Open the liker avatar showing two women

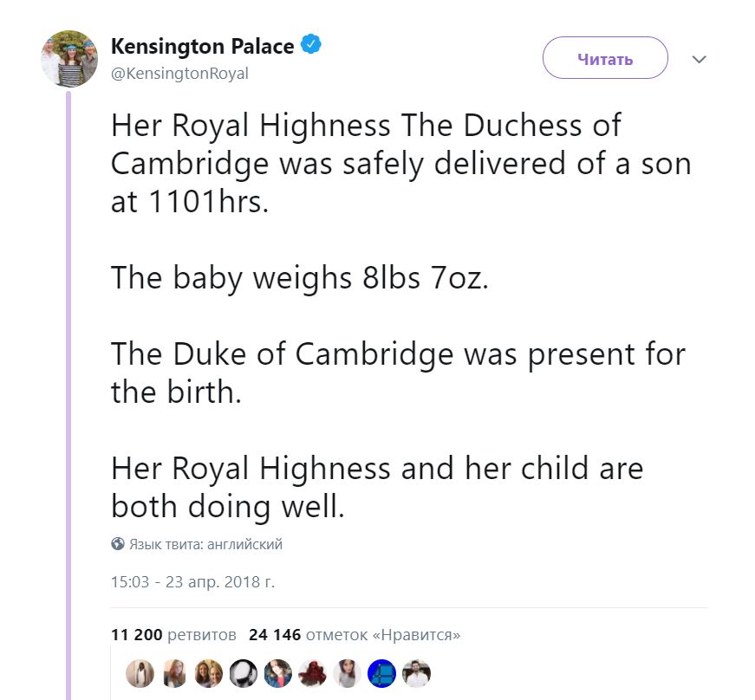pos(209,674)
